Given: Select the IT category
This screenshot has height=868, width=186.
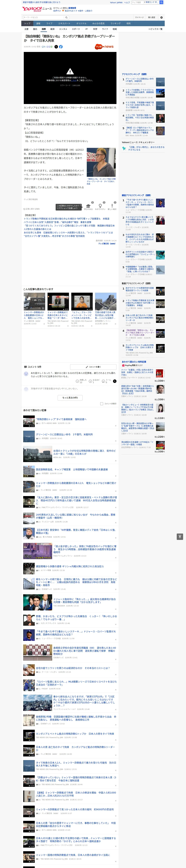Looking at the screenshot, I should pos(86,29).
